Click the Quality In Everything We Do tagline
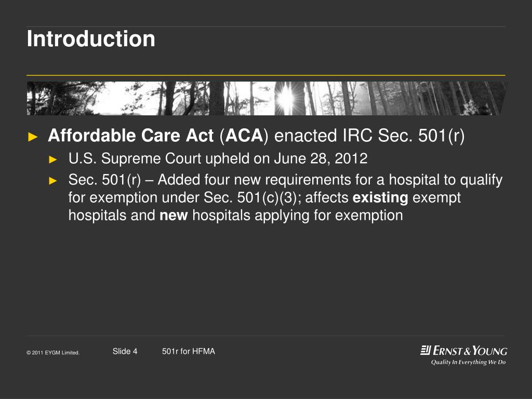The width and height of the screenshot is (532, 399). 468,362
